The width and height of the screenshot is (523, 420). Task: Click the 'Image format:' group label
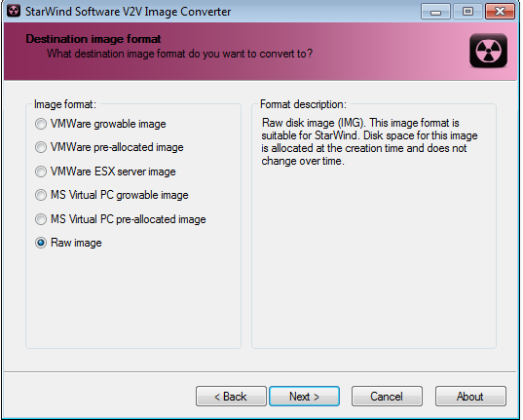coord(65,104)
